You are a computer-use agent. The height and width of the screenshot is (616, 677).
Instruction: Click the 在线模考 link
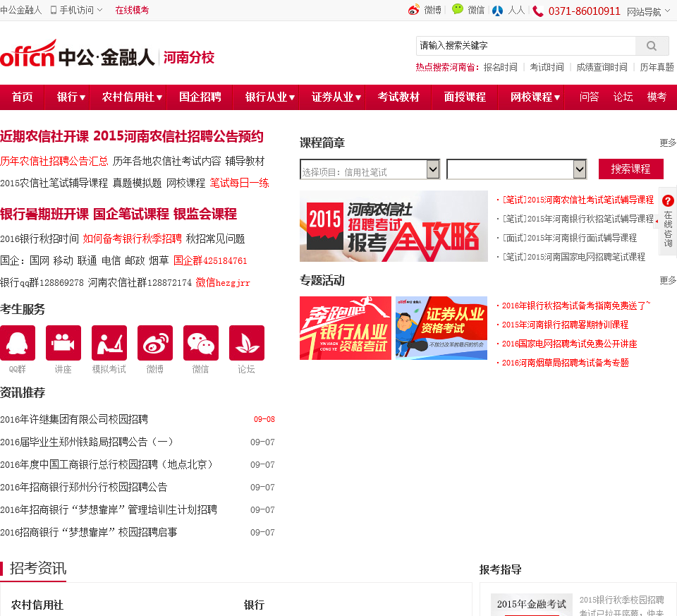[132, 10]
